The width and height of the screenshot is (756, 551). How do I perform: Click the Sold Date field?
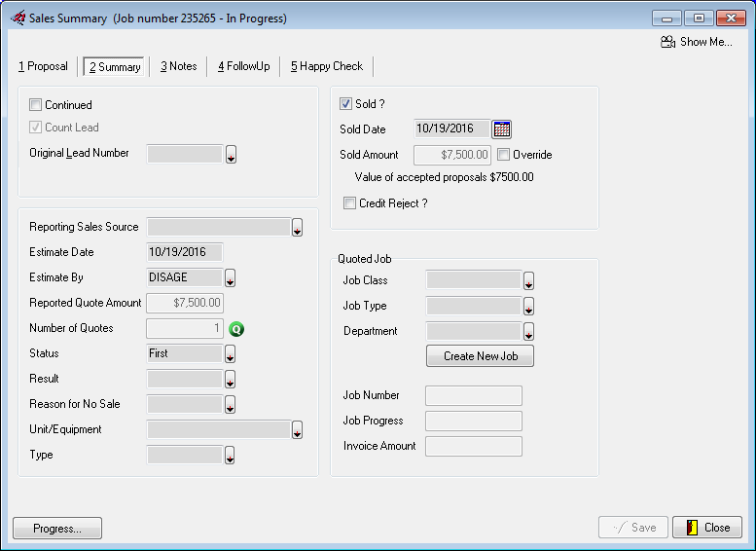pos(452,129)
